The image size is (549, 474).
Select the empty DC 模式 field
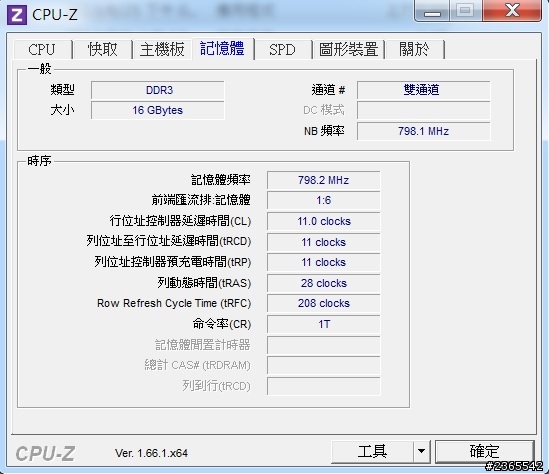coord(424,110)
